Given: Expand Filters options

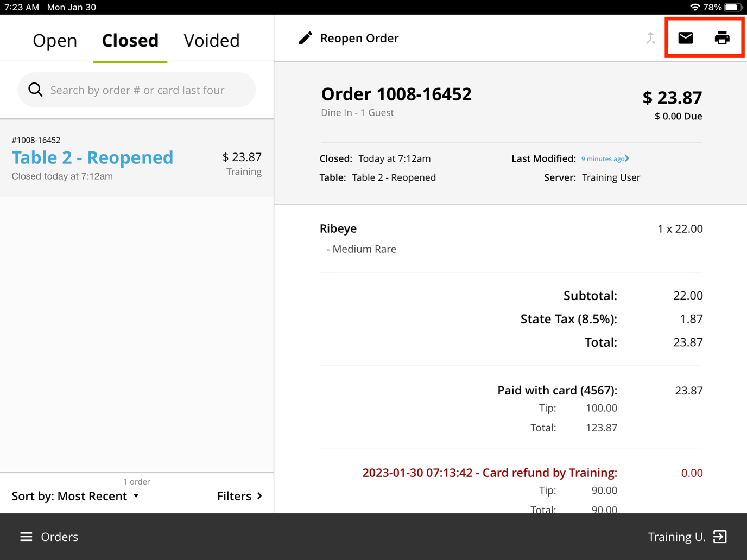Looking at the screenshot, I should coord(239,495).
